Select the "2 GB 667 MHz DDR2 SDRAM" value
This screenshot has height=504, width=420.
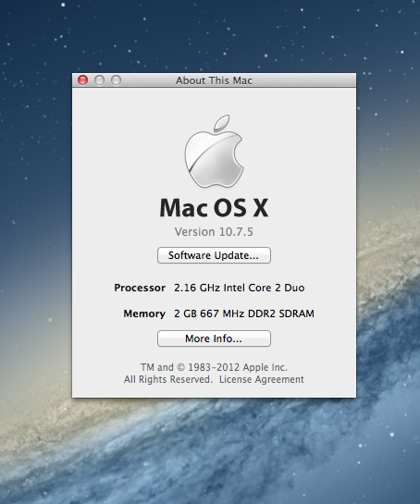[x=244, y=313]
